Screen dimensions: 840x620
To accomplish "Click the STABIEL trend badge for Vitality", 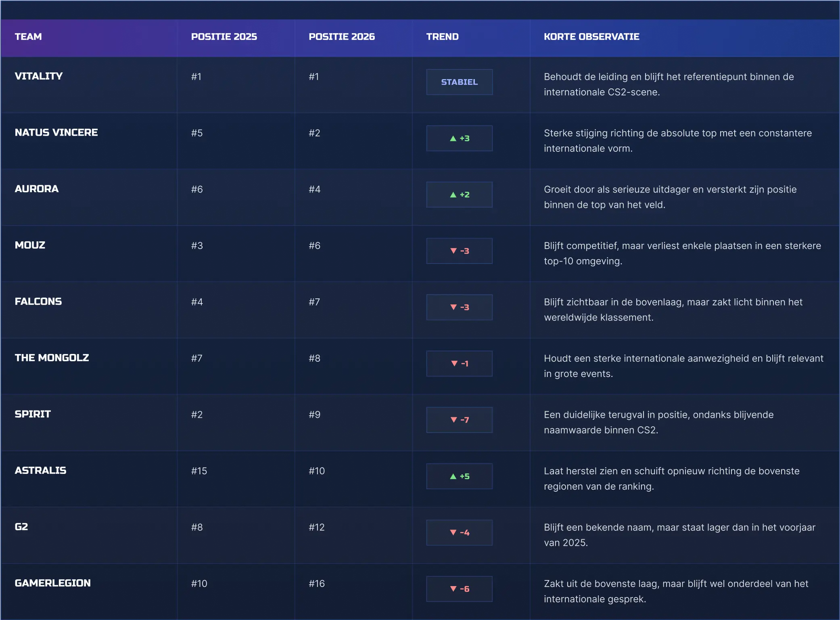I will point(459,82).
